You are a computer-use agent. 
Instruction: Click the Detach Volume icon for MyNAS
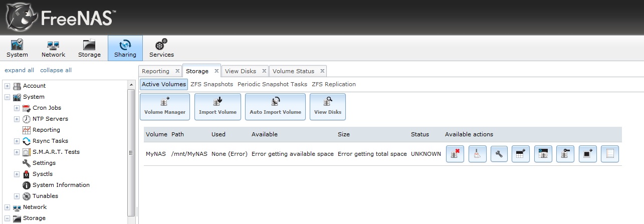click(x=456, y=154)
